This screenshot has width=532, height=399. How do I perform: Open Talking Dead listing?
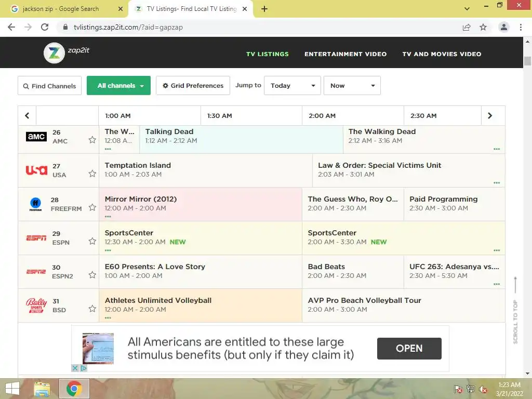[241, 139]
